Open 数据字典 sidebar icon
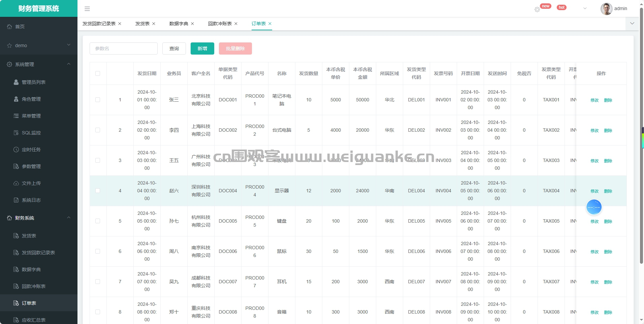Viewport: 644px width, 324px height. click(x=16, y=269)
